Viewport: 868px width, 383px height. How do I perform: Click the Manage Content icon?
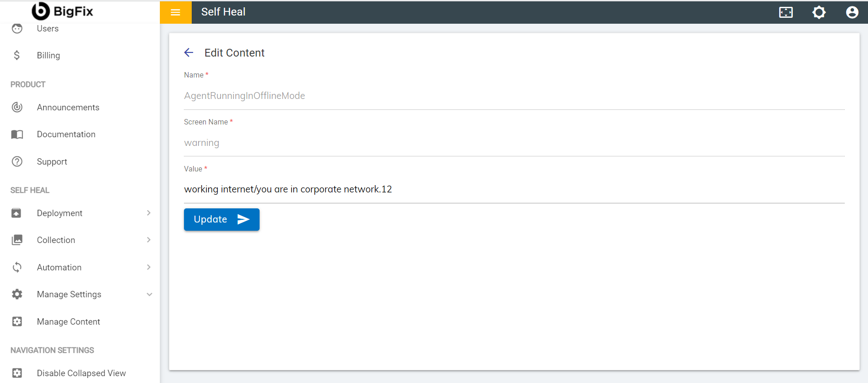17,322
